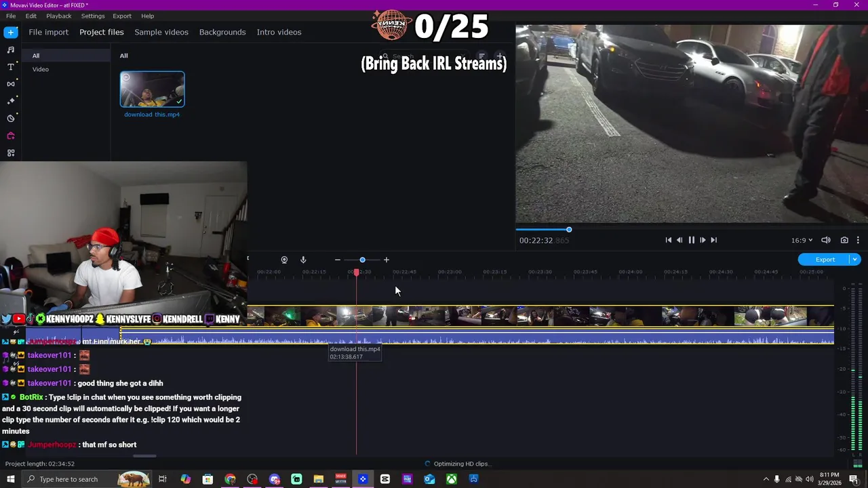Viewport: 868px width, 488px height.
Task: Pause the preview playback
Action: 691,240
